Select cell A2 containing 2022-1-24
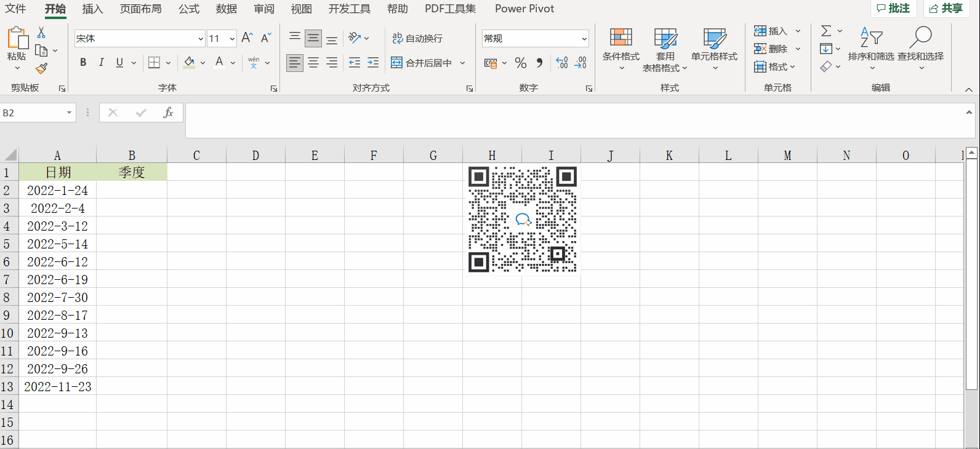Viewport: 980px width, 449px height. click(57, 191)
